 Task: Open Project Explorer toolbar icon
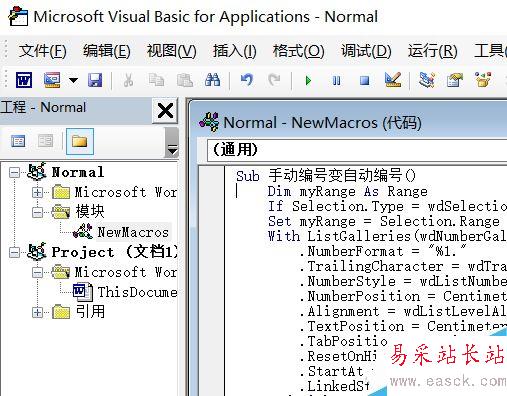(x=427, y=80)
